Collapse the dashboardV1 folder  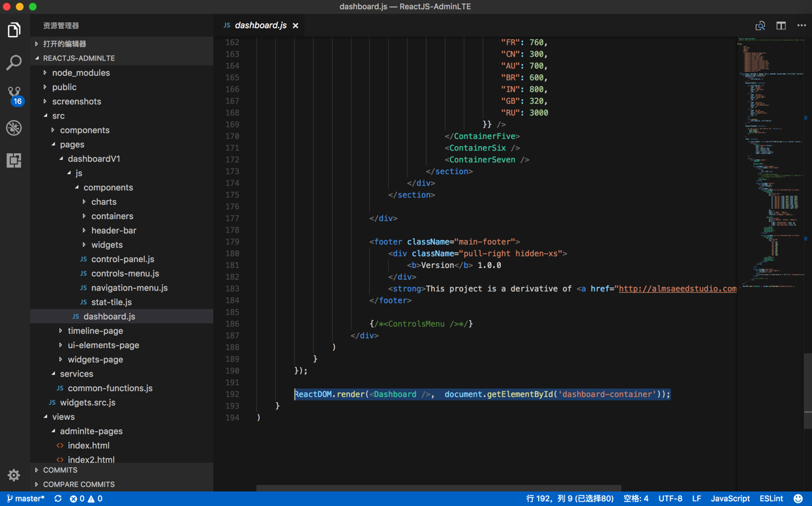click(x=93, y=159)
